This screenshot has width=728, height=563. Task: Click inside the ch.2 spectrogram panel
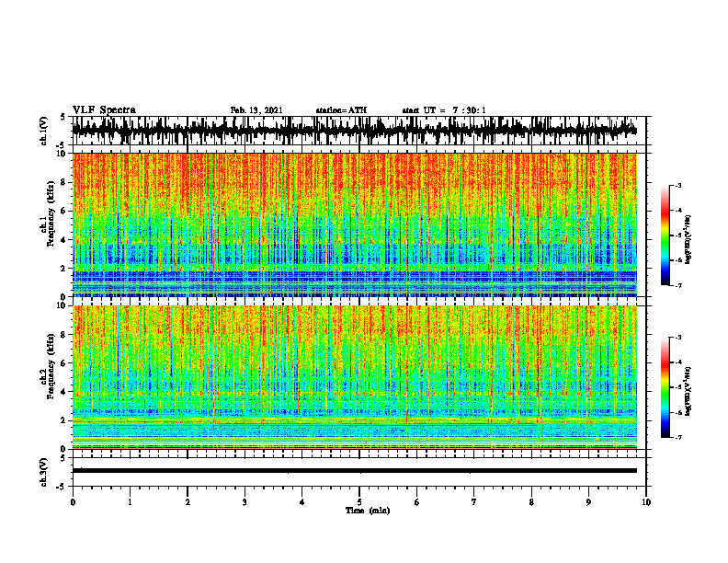pyautogui.click(x=354, y=377)
